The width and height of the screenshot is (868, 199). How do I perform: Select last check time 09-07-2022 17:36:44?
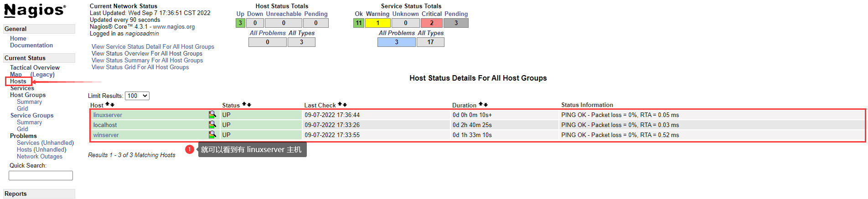click(x=332, y=115)
